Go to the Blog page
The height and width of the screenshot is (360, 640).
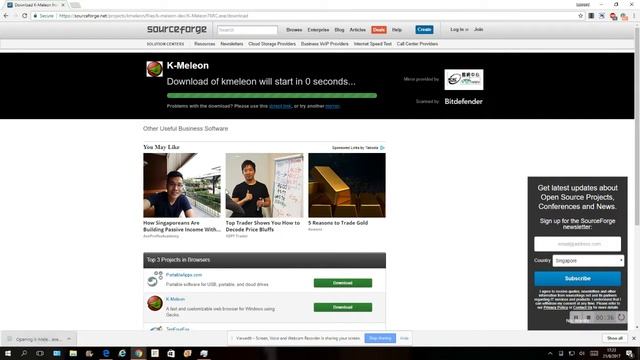pos(339,30)
